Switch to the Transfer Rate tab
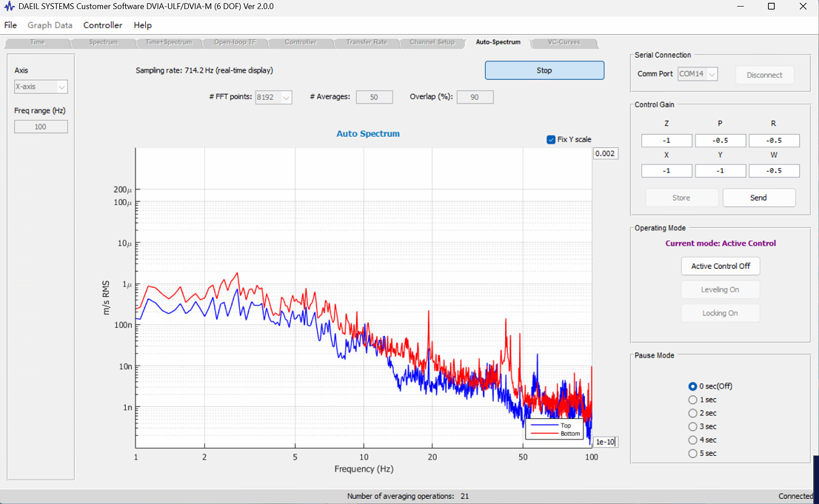The width and height of the screenshot is (819, 504). 367,42
